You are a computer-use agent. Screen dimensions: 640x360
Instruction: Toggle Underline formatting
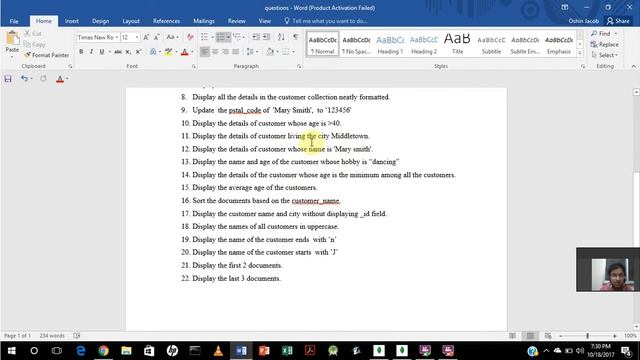pos(102,52)
